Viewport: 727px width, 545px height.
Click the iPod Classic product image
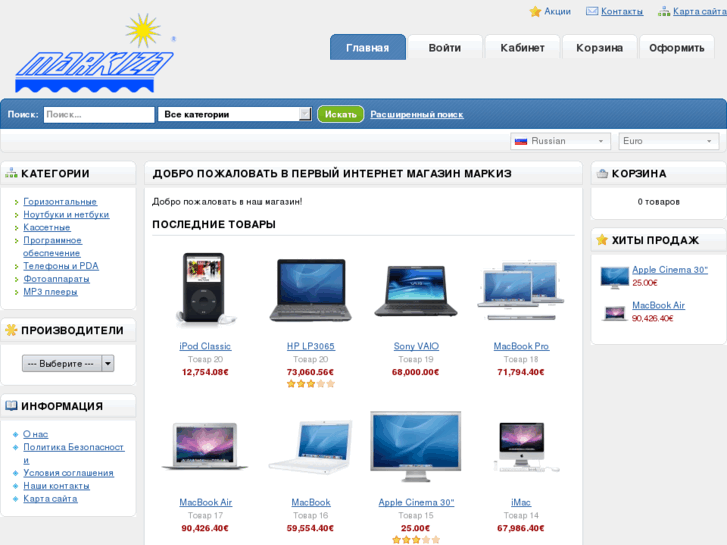tap(205, 288)
